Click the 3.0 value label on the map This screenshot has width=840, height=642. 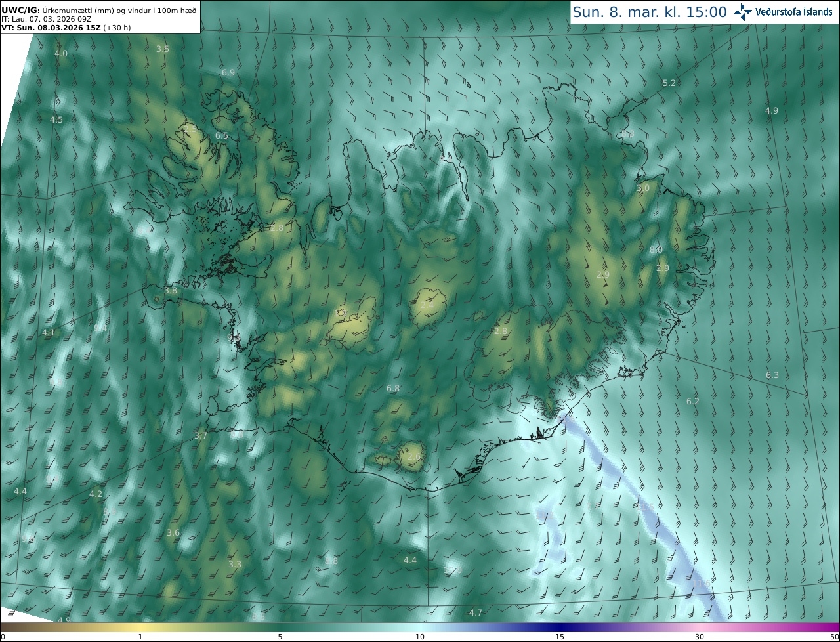643,188
